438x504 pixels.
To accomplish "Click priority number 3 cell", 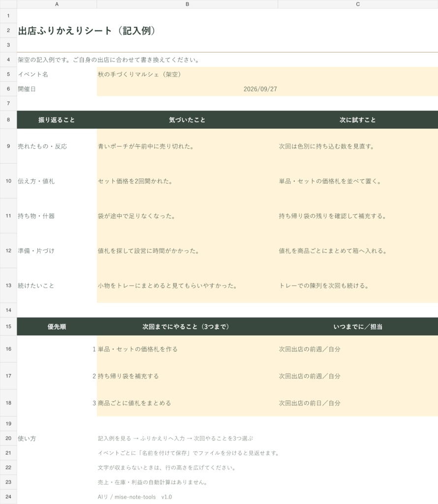I will tap(57, 403).
